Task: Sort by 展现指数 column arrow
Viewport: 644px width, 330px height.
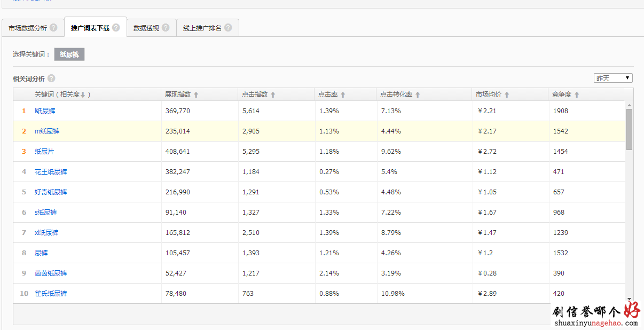Action: pyautogui.click(x=196, y=95)
